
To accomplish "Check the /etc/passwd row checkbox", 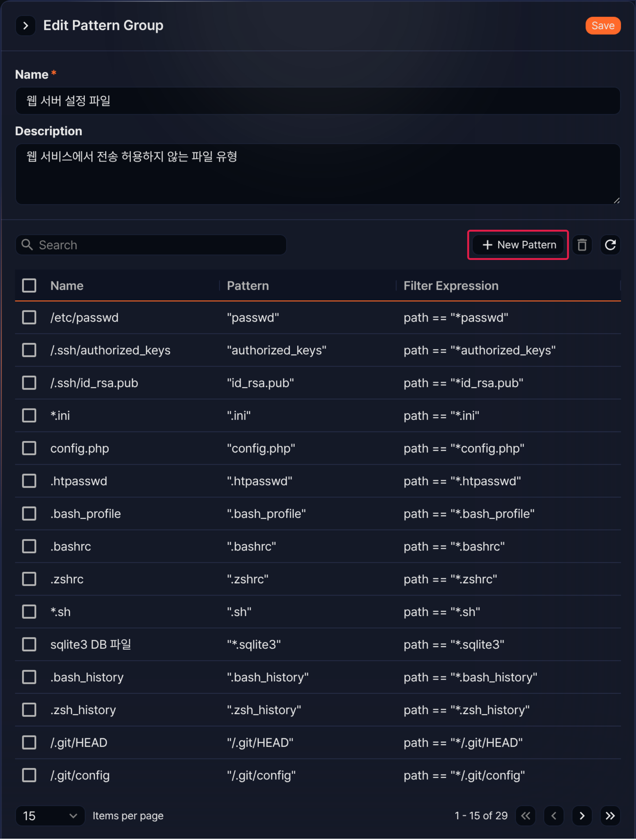I will click(x=29, y=318).
